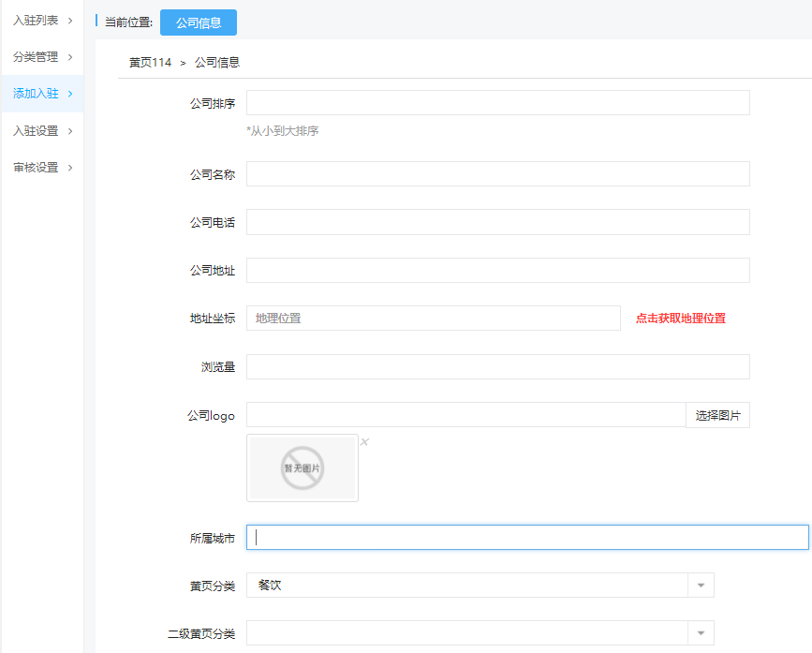Image resolution: width=812 pixels, height=653 pixels.
Task: Click the chevron next to 分类管理
Action: pos(70,57)
